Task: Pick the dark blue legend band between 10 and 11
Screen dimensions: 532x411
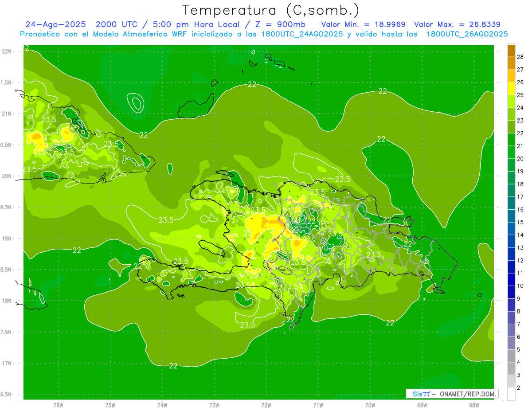Action: pos(511,279)
